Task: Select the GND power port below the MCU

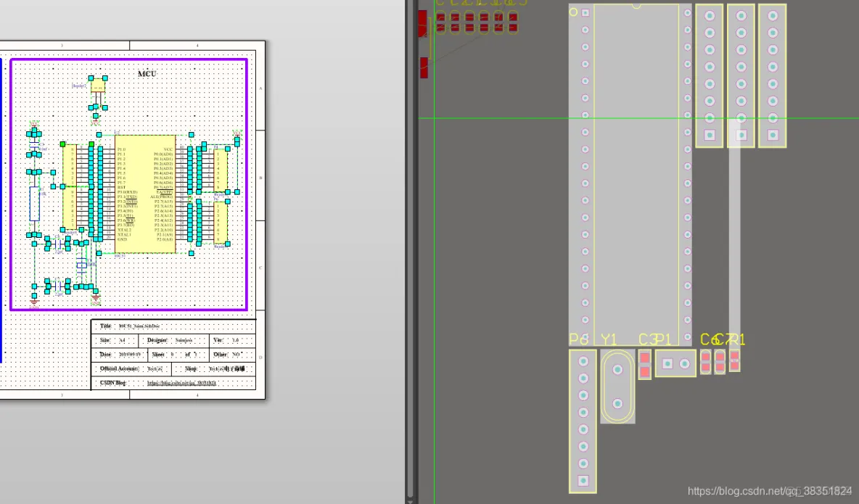Action: 96,299
